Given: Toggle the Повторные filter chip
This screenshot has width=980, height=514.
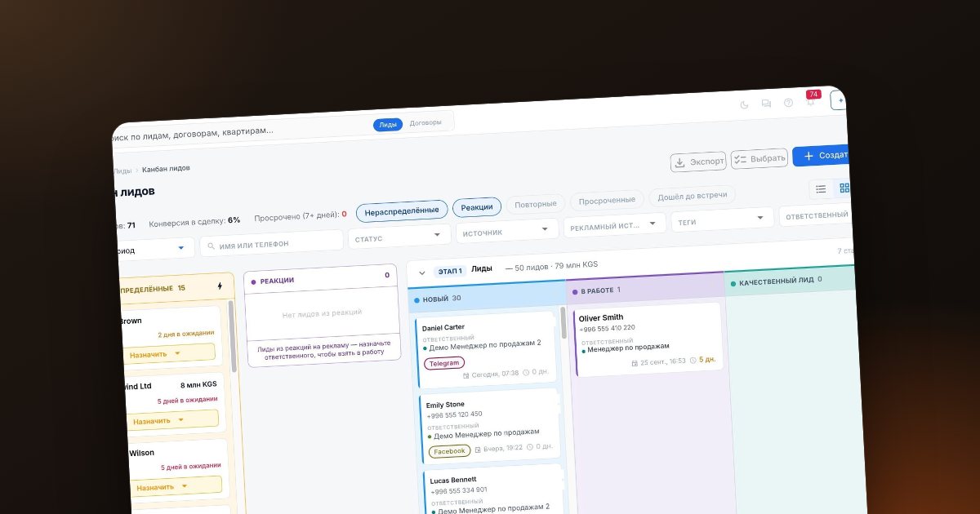Looking at the screenshot, I should click(x=536, y=204).
